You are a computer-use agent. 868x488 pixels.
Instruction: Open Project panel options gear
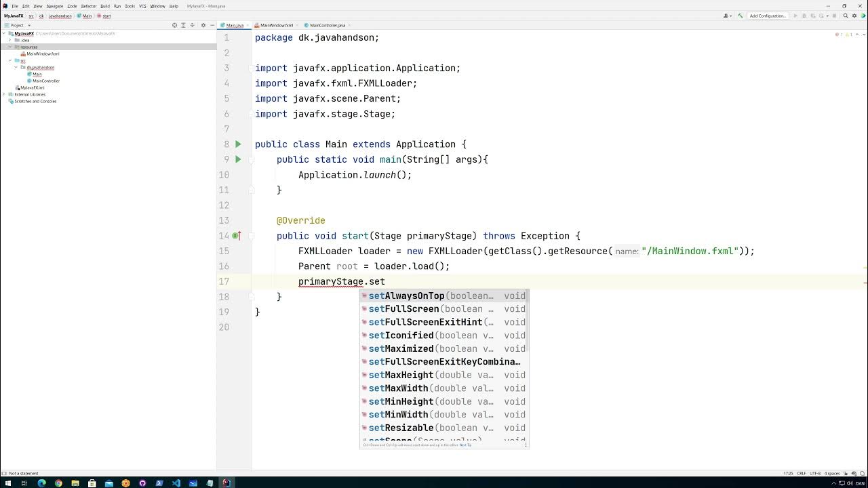pyautogui.click(x=203, y=25)
